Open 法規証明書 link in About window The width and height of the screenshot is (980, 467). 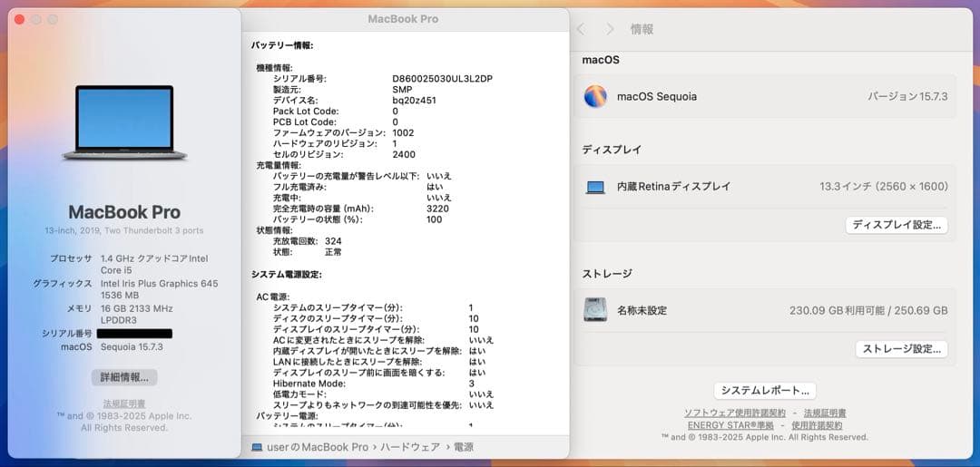(124, 404)
